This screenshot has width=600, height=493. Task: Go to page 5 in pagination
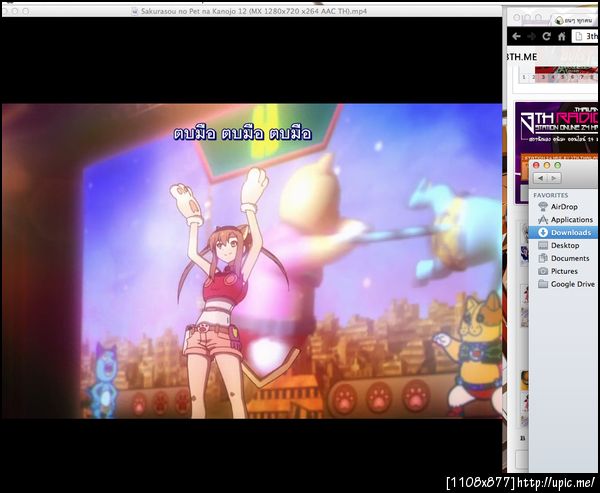click(562, 77)
